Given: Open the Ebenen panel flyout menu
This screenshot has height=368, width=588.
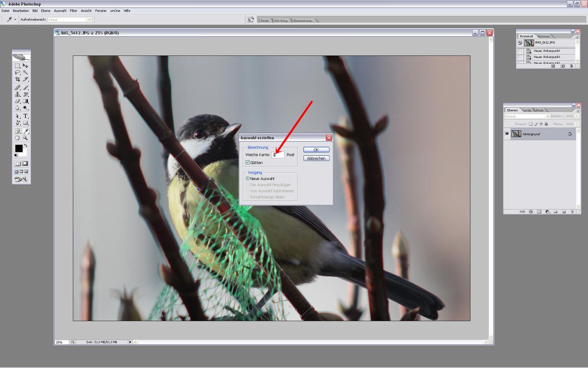Looking at the screenshot, I should coord(578,110).
